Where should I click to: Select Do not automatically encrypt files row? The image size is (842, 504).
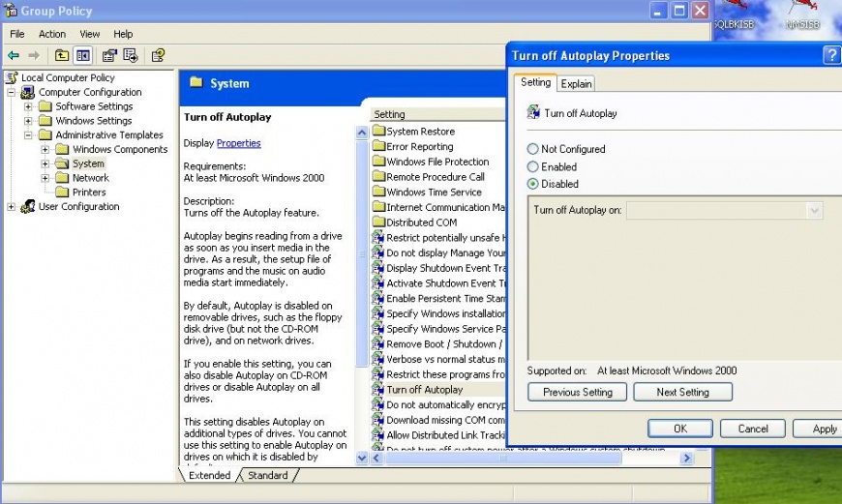(x=438, y=404)
